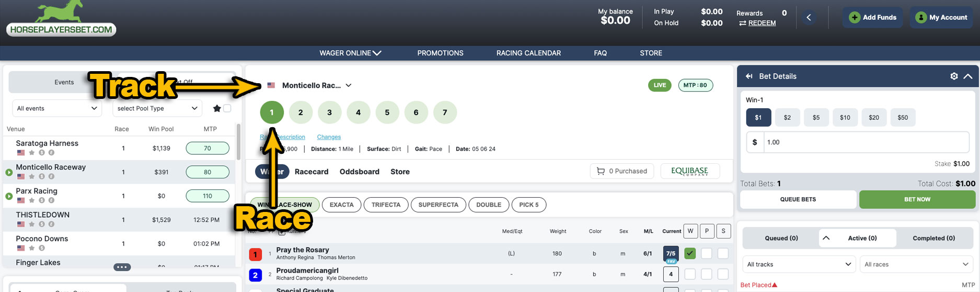Click red saddle number 1 for Pray the Rosary
The image size is (980, 292).
(255, 255)
